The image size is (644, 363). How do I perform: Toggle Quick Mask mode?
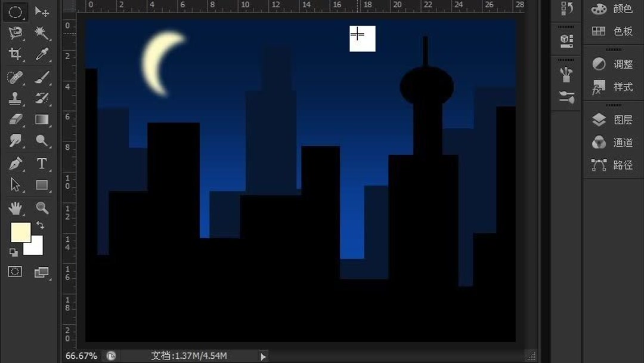[x=15, y=272]
